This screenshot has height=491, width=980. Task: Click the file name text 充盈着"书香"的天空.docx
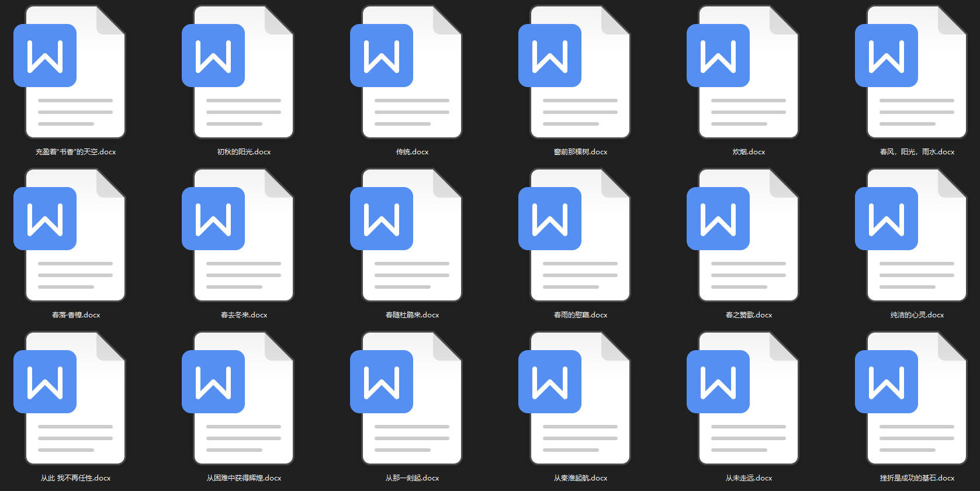pyautogui.click(x=76, y=152)
